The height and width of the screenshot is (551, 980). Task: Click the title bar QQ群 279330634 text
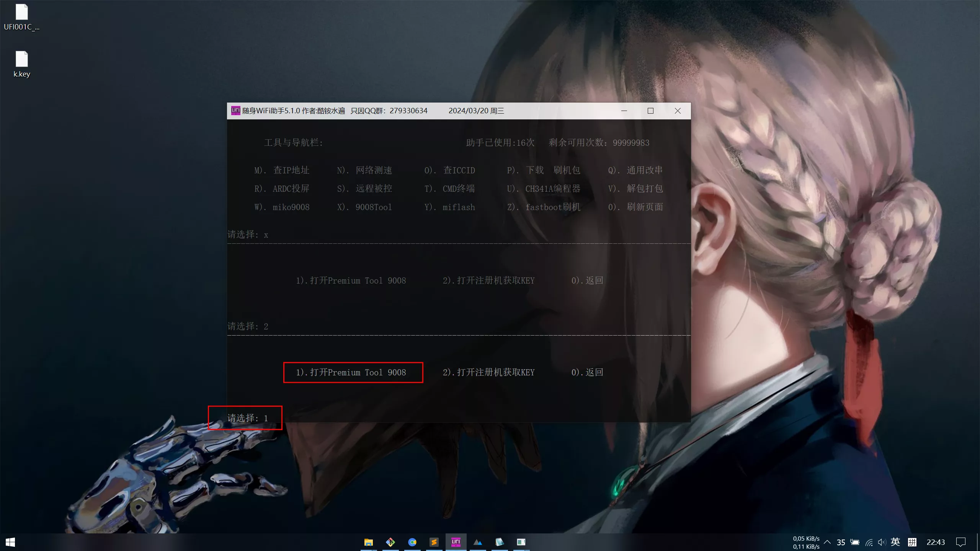pos(389,111)
